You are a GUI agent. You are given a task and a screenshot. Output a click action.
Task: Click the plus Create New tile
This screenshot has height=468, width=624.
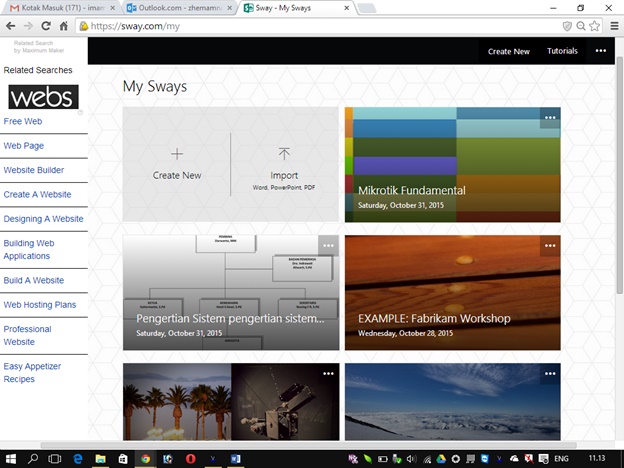pos(177,164)
